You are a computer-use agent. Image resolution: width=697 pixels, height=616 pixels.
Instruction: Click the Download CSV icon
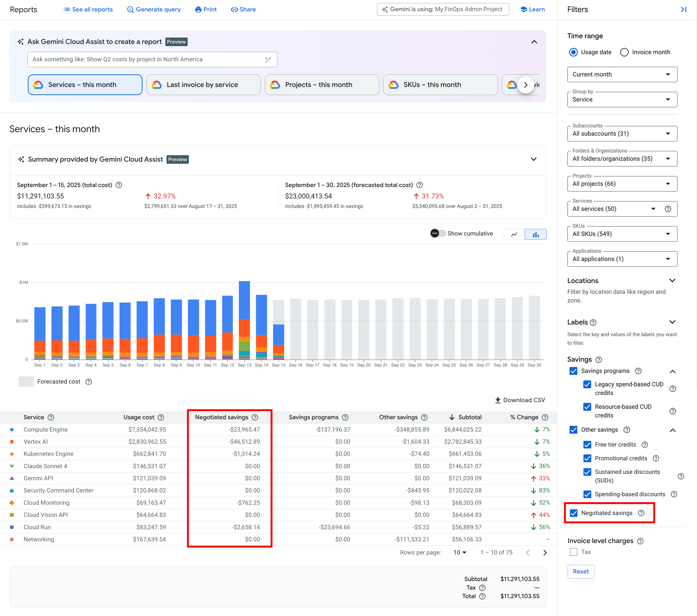tap(498, 400)
